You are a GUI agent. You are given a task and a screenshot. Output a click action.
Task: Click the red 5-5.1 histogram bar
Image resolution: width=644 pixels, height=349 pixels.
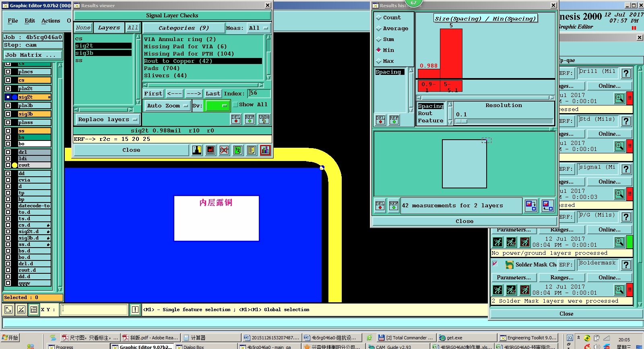451,54
